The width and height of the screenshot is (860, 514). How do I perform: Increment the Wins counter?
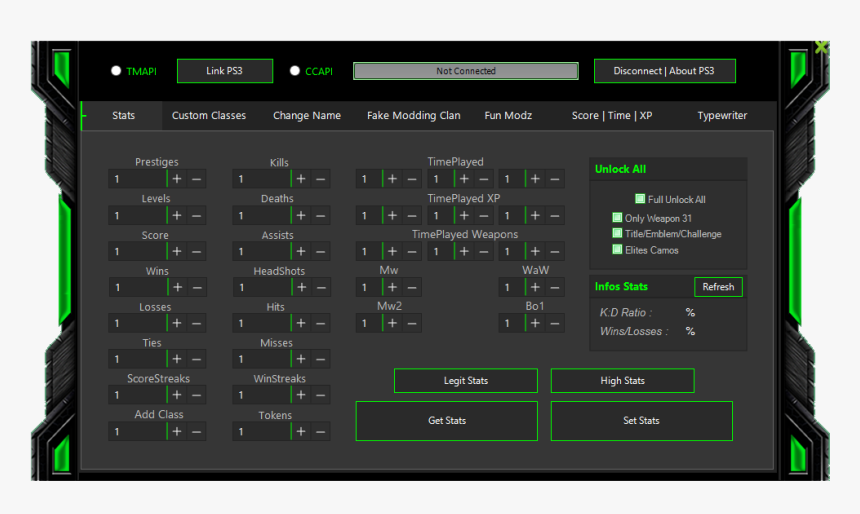point(177,287)
